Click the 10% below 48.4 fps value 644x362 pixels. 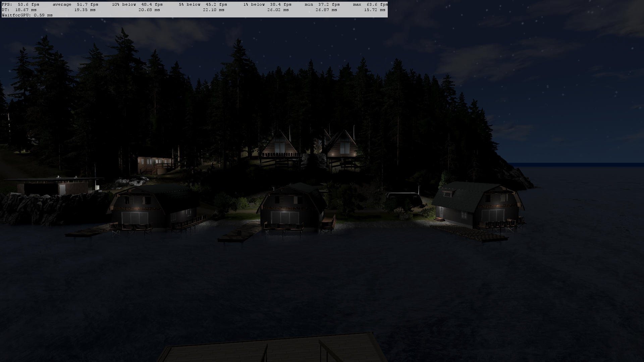[x=137, y=4]
